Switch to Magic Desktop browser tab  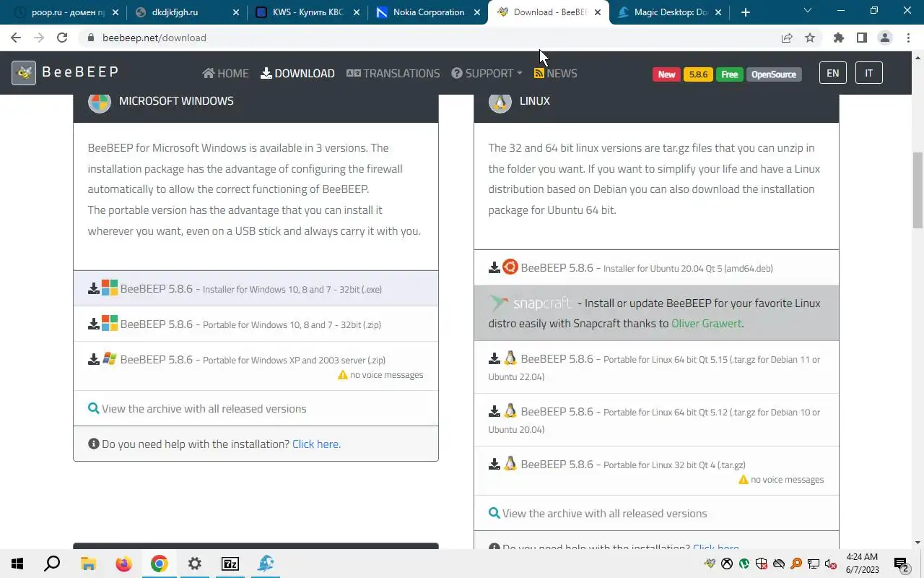pyautogui.click(x=670, y=12)
